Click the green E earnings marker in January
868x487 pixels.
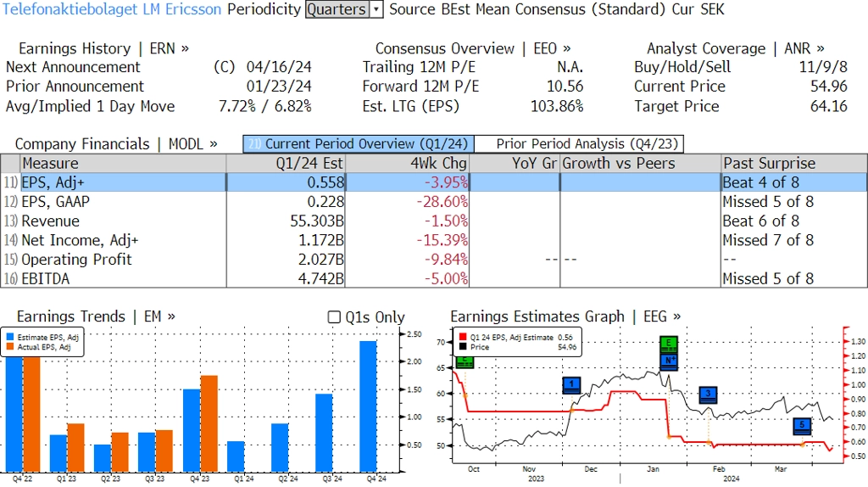point(669,344)
